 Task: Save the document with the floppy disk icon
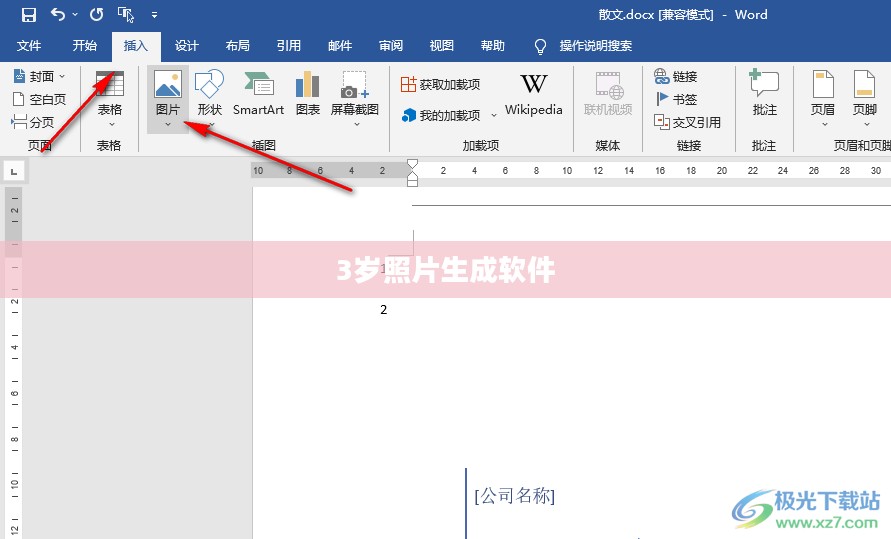pyautogui.click(x=28, y=15)
